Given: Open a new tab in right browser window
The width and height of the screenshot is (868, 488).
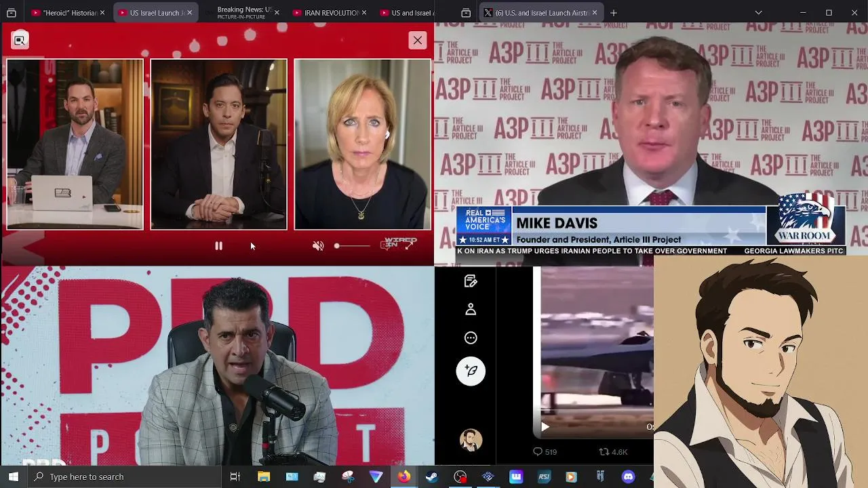Looking at the screenshot, I should pos(614,13).
